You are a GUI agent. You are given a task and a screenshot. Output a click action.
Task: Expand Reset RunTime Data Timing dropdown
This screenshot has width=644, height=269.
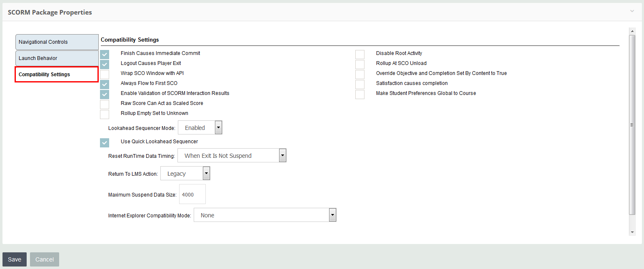click(232, 156)
